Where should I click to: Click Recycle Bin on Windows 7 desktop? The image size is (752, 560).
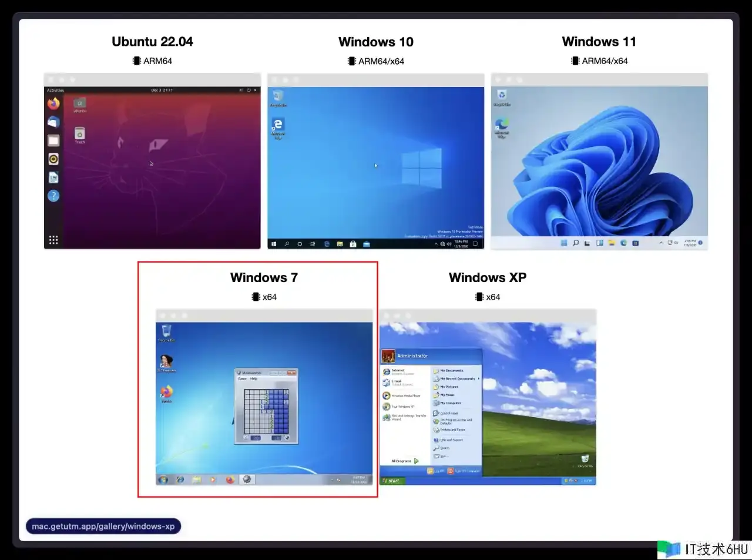tap(166, 333)
